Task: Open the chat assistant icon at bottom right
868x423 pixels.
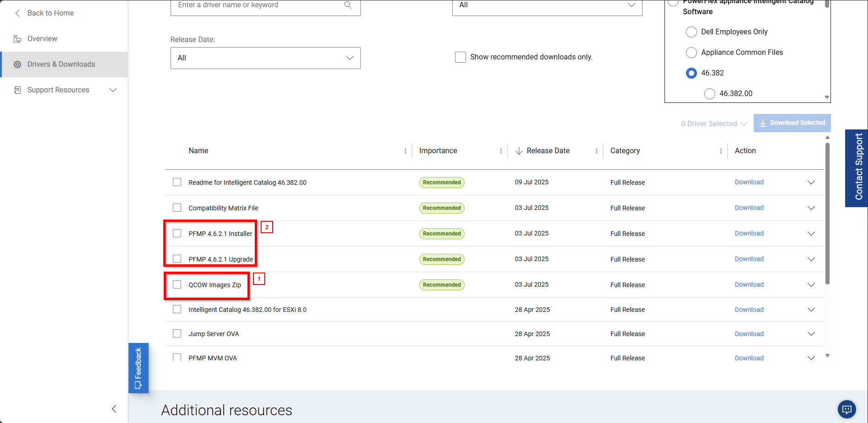Action: 847,409
